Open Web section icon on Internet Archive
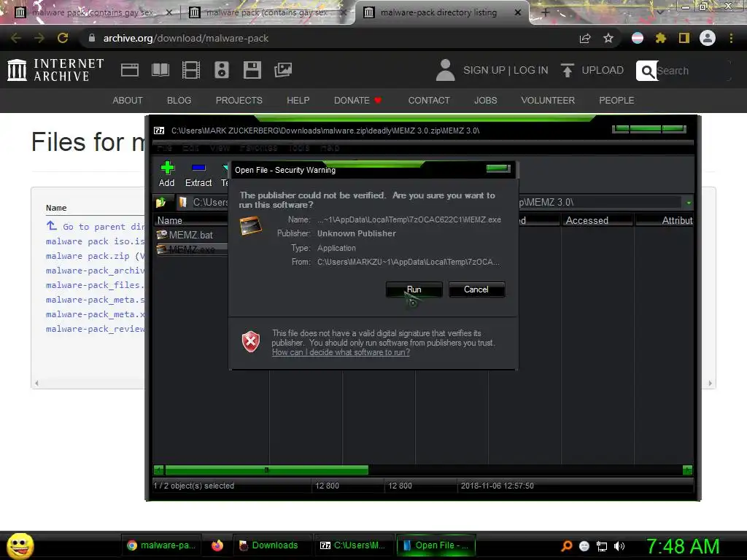Viewport: 747px width, 560px height. (130, 70)
